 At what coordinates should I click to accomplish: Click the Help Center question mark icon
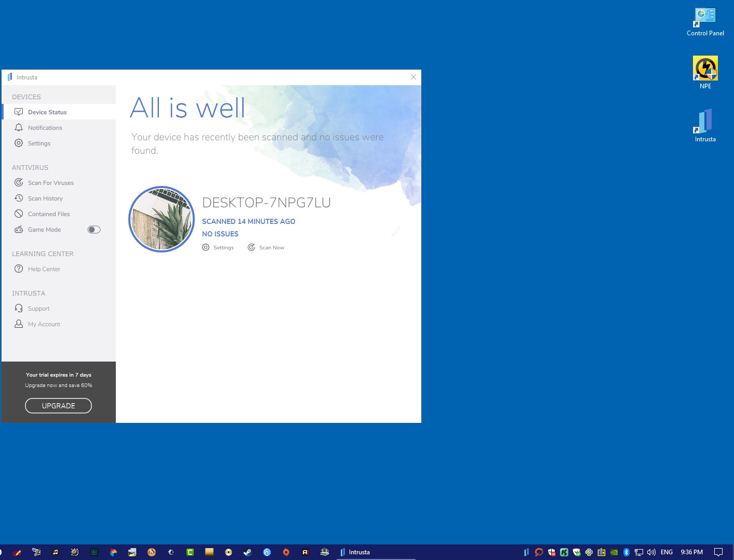click(x=19, y=269)
